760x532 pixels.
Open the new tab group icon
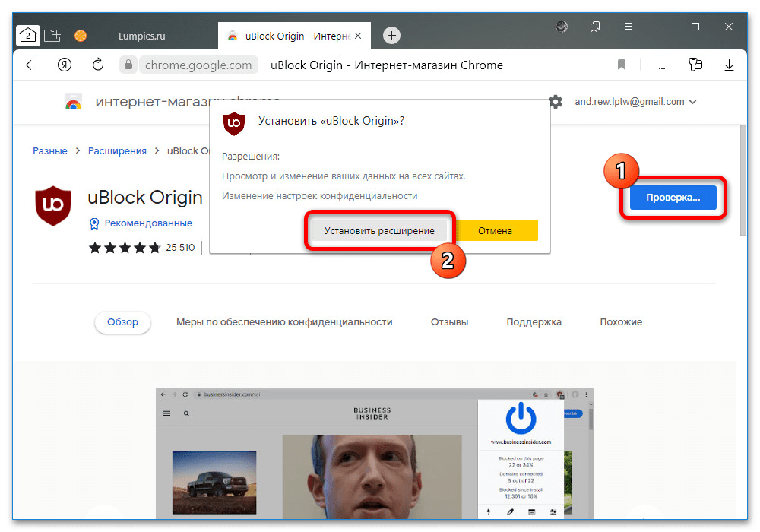pos(52,36)
